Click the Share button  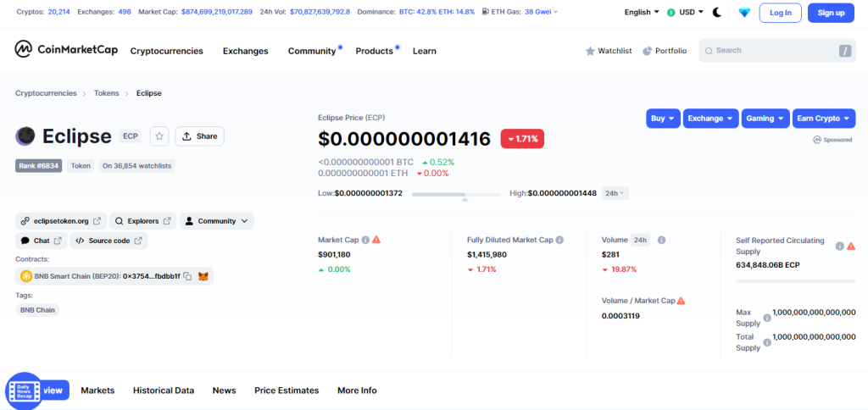click(x=199, y=136)
